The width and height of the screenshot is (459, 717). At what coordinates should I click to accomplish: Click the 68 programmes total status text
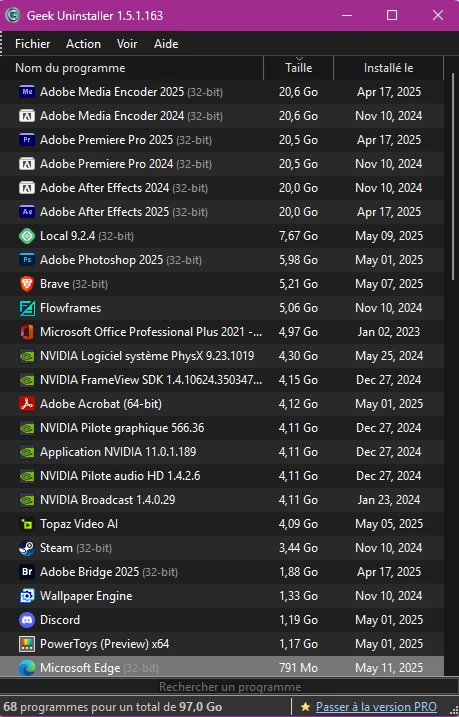(112, 707)
